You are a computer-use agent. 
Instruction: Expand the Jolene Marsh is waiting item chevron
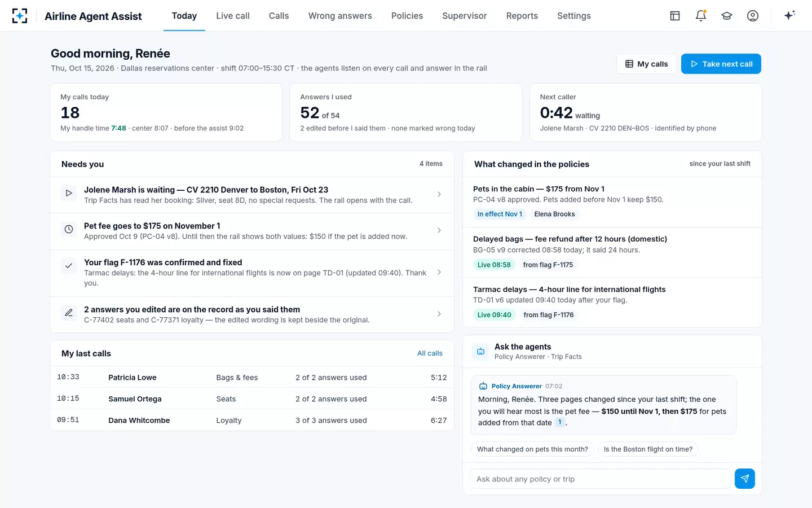pyautogui.click(x=439, y=194)
